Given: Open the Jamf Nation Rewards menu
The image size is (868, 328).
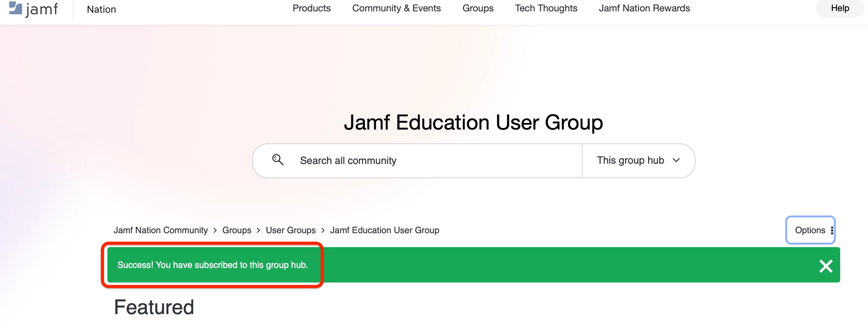Looking at the screenshot, I should tap(644, 9).
